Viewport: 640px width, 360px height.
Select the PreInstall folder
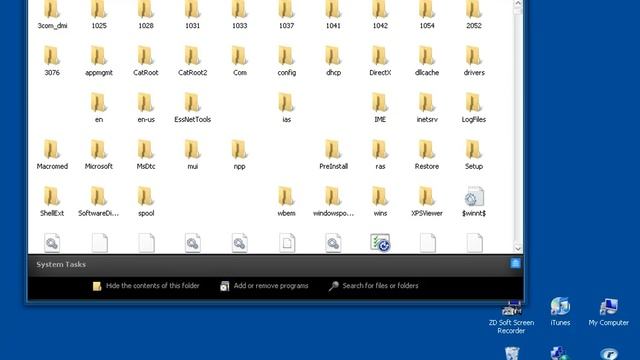tap(333, 155)
